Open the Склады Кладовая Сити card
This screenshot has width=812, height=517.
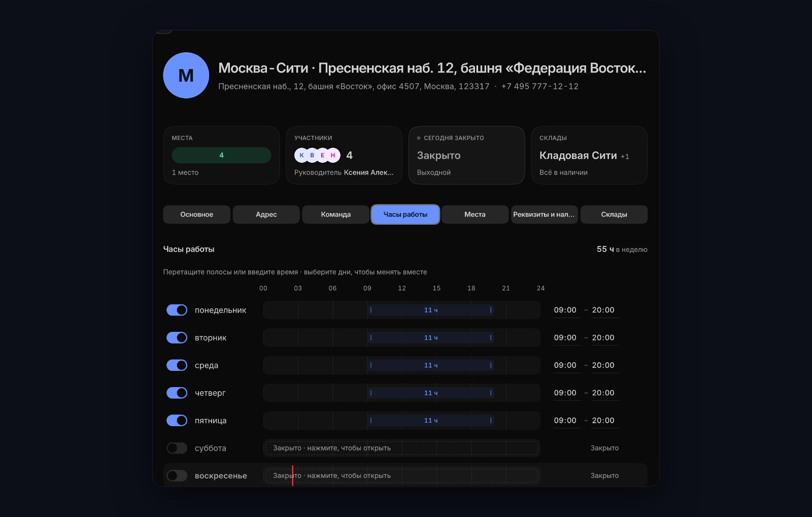[x=589, y=155]
